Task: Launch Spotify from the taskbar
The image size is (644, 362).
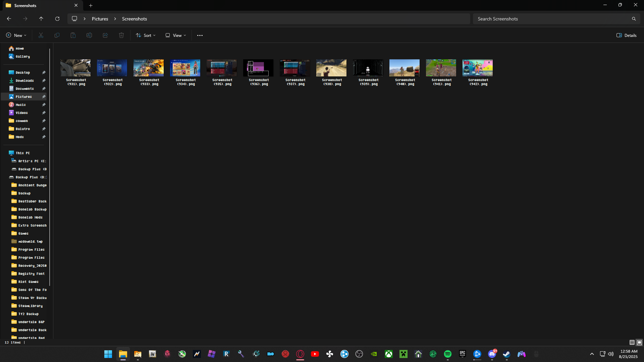Action: click(448, 354)
